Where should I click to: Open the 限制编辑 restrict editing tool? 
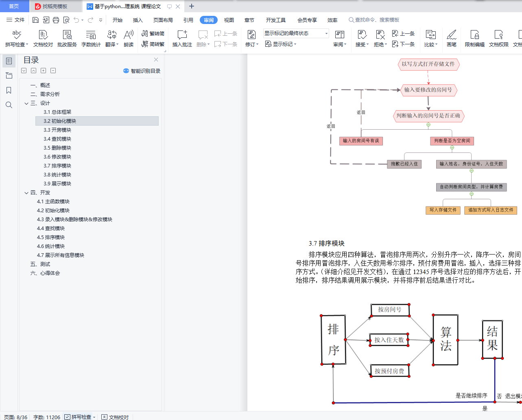(x=475, y=39)
